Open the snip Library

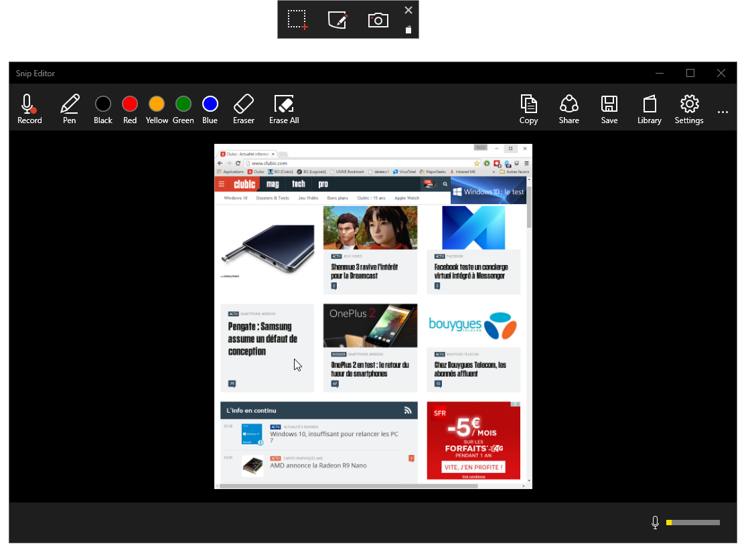click(x=649, y=109)
